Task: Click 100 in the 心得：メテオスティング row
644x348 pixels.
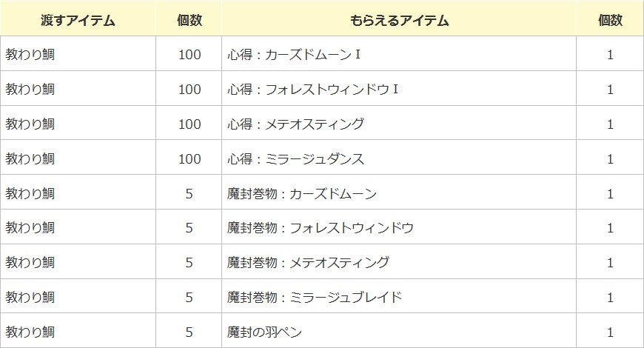Action: click(189, 124)
